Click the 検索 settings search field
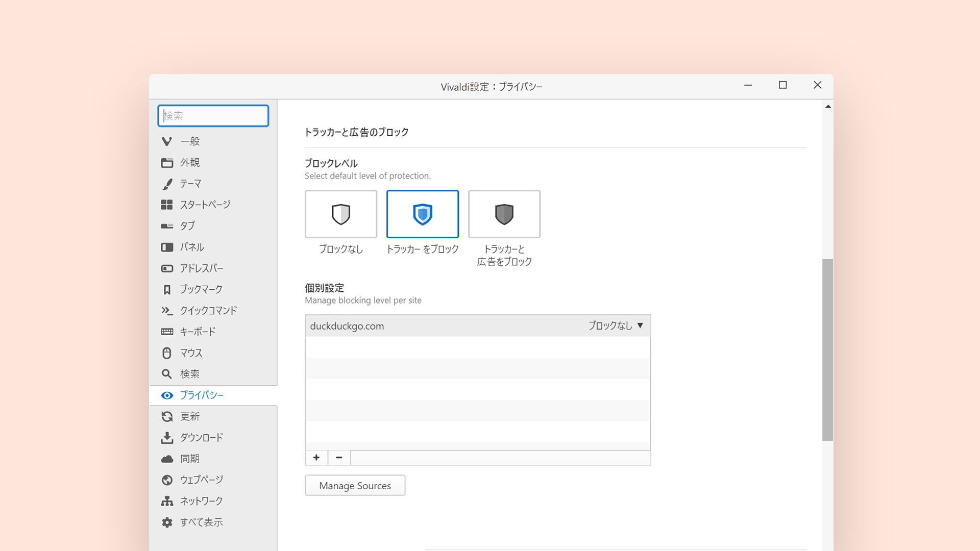The image size is (980, 551). [213, 116]
